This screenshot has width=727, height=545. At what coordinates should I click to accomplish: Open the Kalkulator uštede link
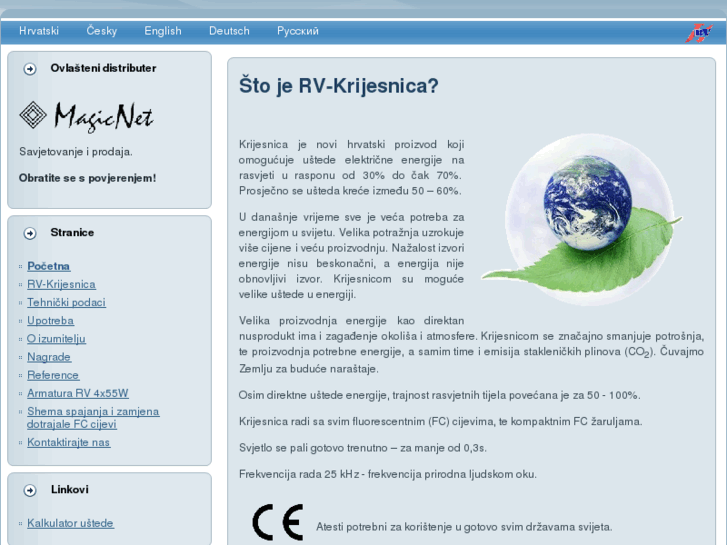(70, 523)
